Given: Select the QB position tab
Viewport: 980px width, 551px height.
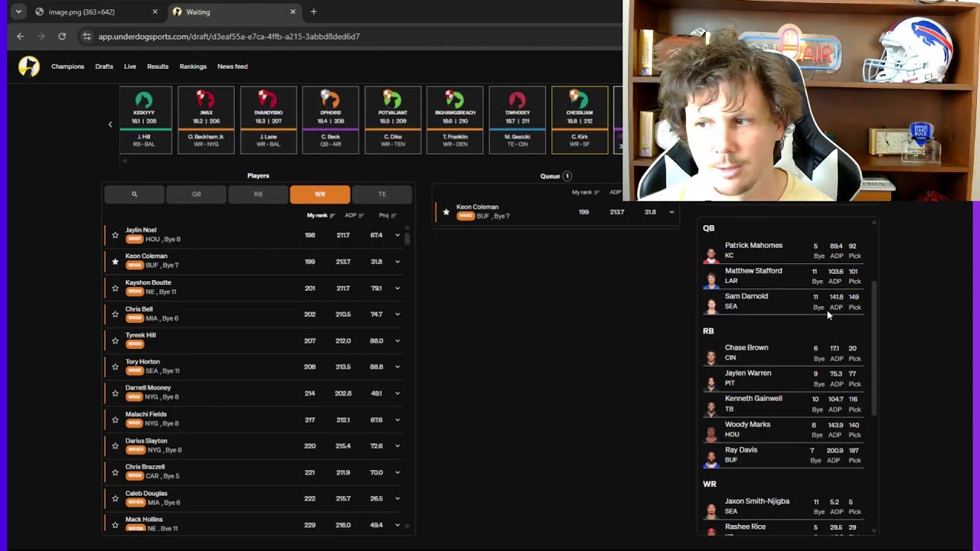Looking at the screenshot, I should (196, 194).
